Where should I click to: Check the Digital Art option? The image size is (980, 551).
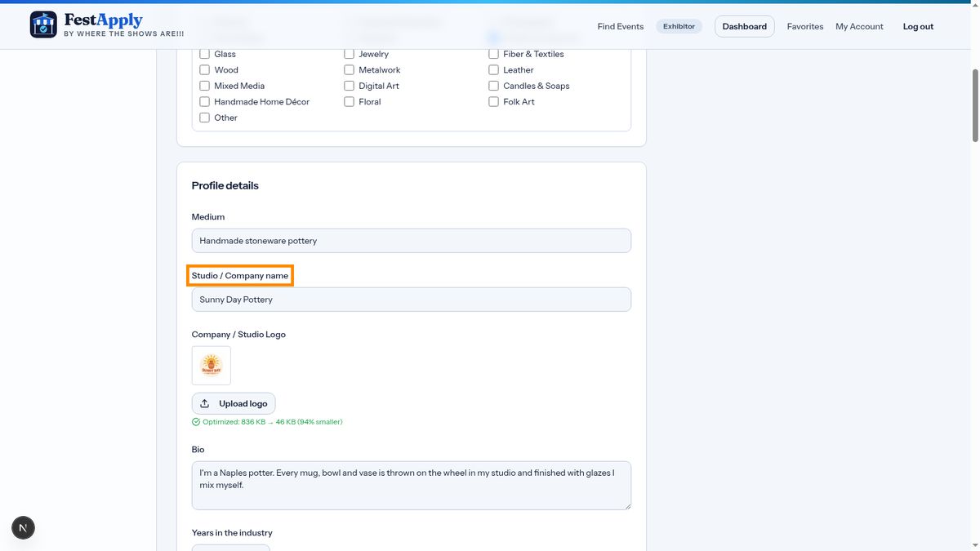pos(350,86)
